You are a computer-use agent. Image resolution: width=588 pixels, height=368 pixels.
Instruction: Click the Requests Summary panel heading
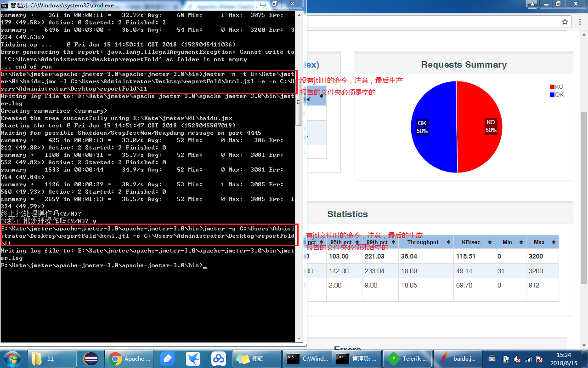point(464,65)
